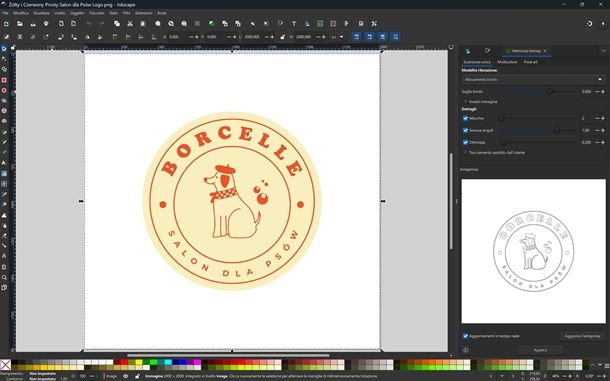Select the Text tool in toolbox
Screen dimensions: 610x381
(x=4, y=163)
